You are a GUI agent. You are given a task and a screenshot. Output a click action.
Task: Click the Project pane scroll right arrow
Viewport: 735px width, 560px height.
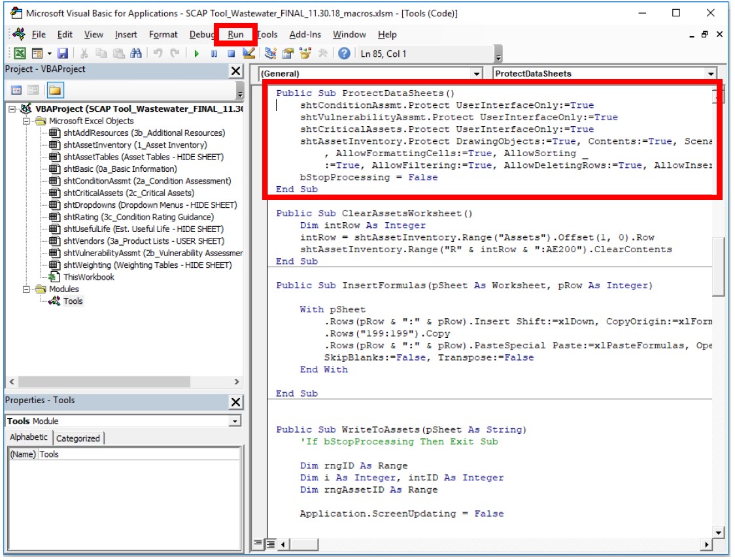pos(237,382)
